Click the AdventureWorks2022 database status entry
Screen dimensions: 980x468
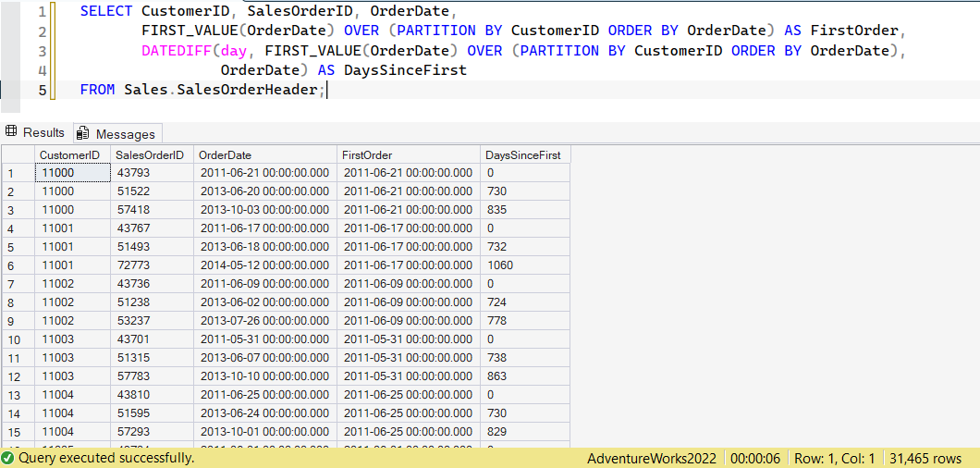652,458
